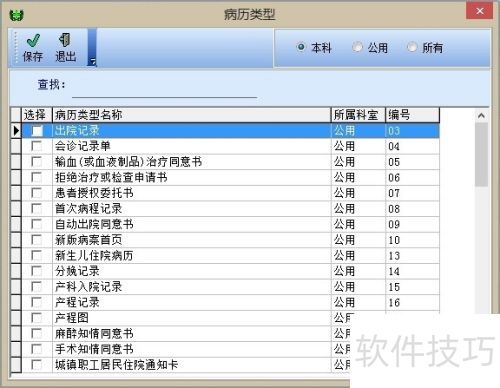Click the scroll up arrow of the list
The image size is (500, 388).
[x=481, y=116]
